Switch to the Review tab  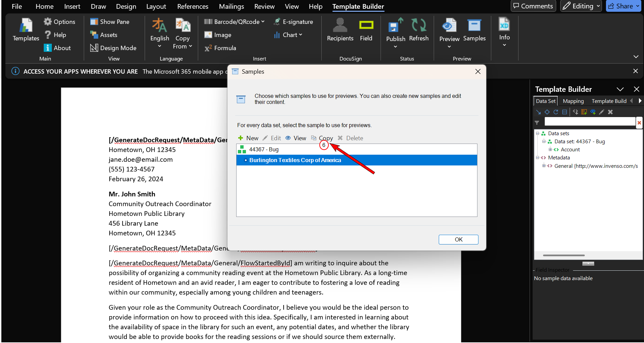tap(264, 6)
